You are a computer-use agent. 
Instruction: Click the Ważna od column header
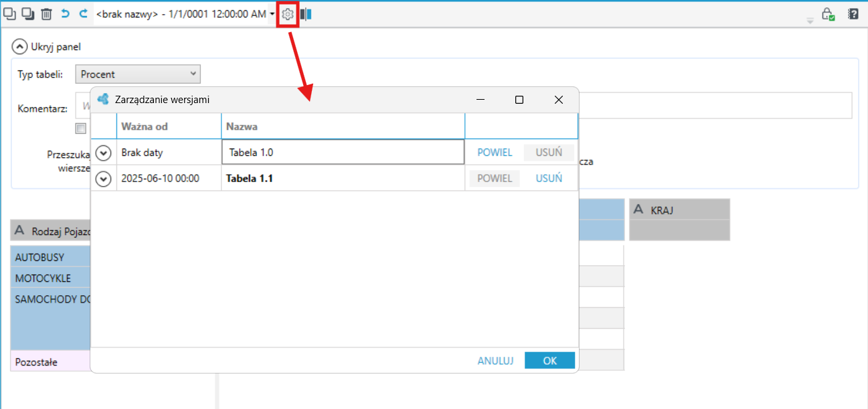click(x=169, y=127)
